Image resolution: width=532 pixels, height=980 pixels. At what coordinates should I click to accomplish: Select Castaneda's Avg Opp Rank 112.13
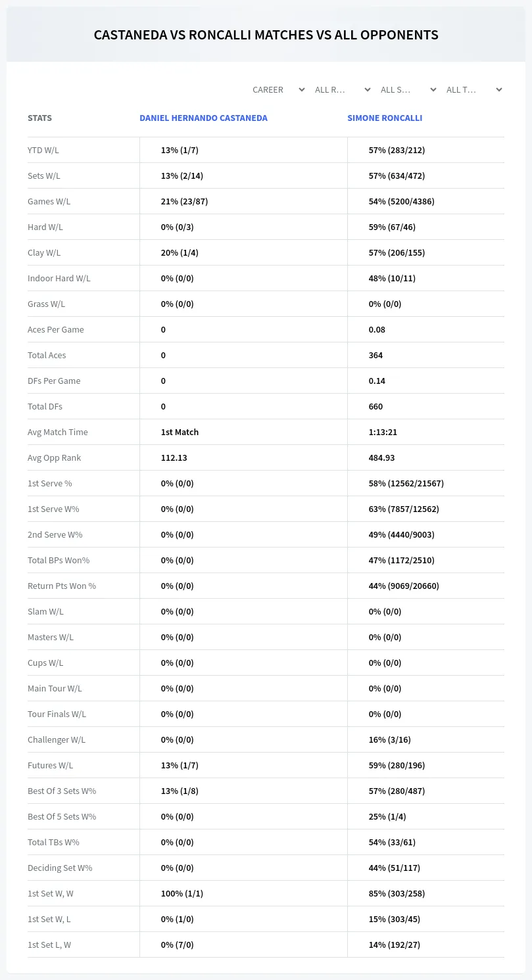(174, 457)
